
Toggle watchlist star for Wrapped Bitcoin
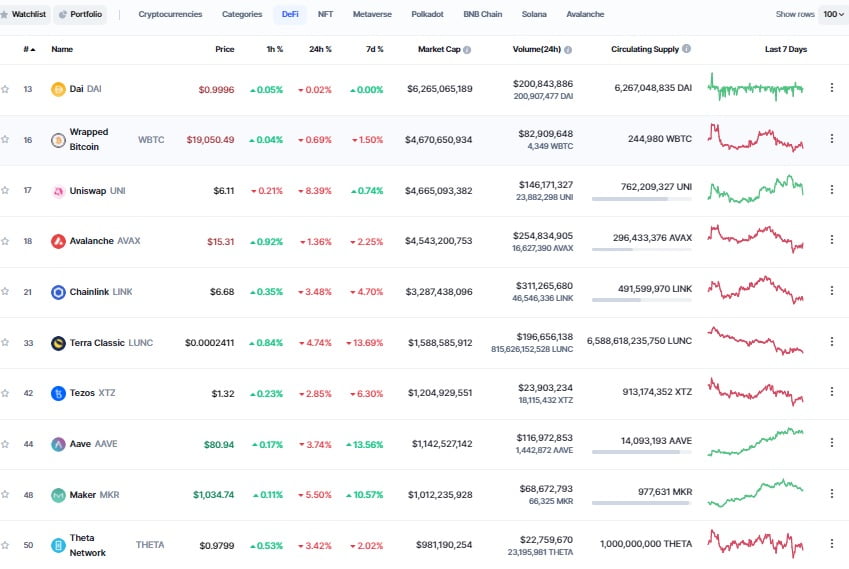coord(6,140)
